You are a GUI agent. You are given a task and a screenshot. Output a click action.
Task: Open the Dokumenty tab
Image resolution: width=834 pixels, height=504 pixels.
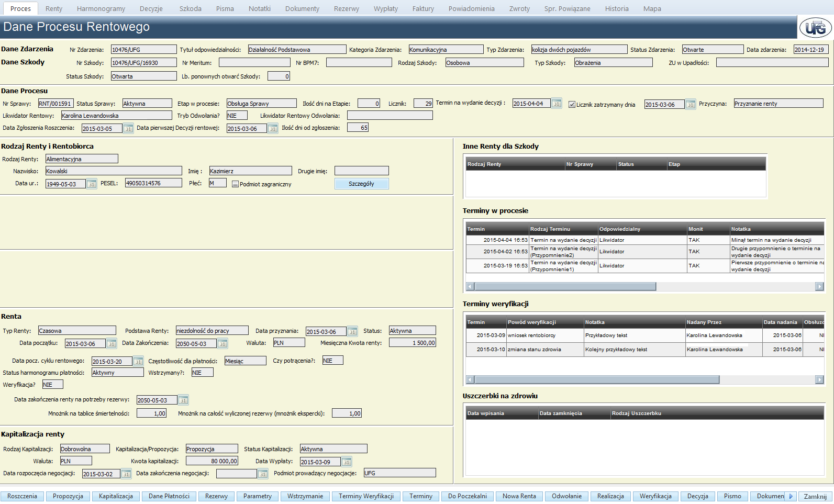[x=303, y=8]
